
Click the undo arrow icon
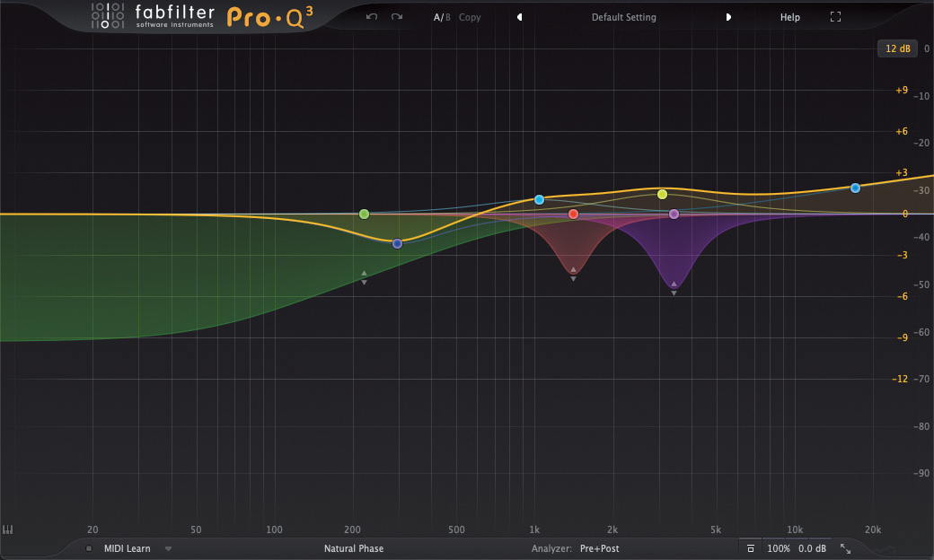[372, 17]
